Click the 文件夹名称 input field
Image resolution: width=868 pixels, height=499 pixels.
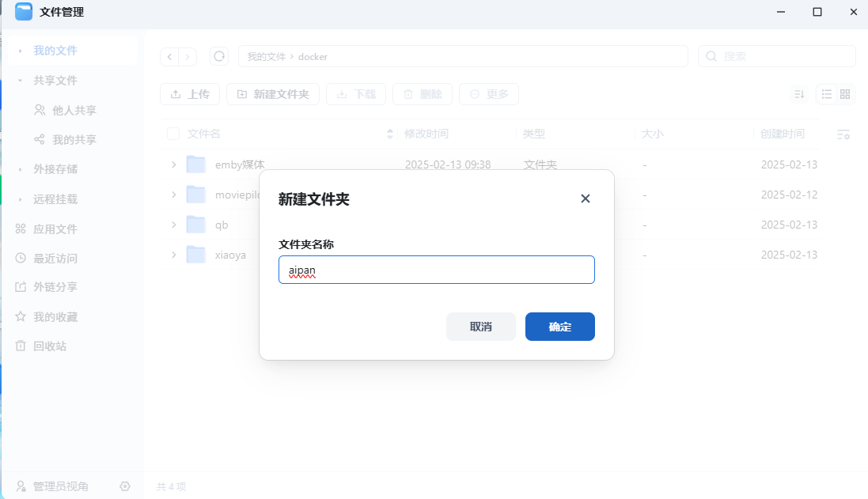click(436, 270)
